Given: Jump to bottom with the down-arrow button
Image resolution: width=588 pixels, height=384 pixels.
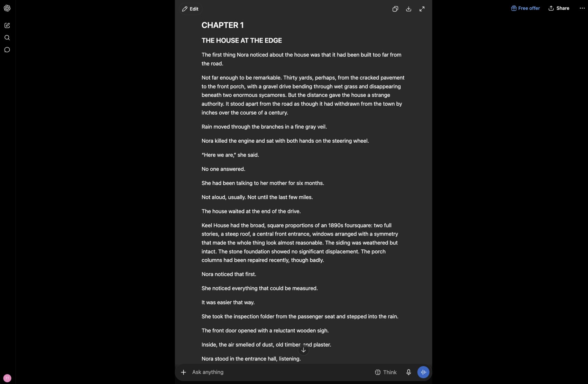Looking at the screenshot, I should point(303,350).
